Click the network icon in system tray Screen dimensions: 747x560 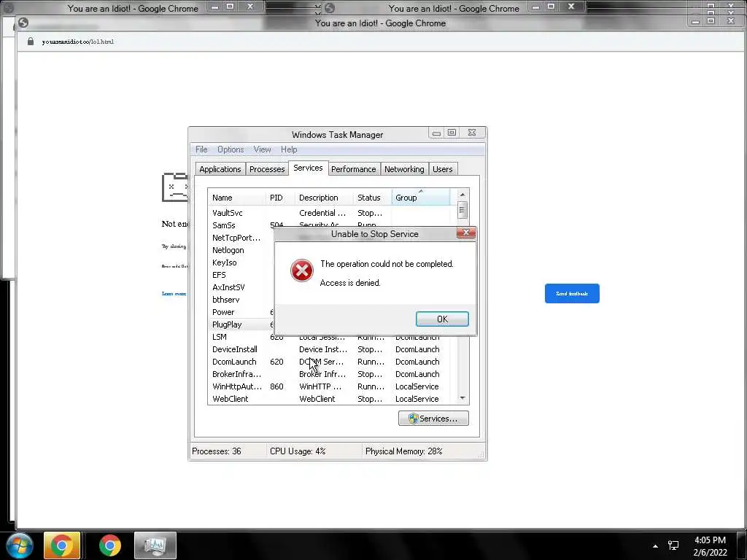(x=673, y=545)
